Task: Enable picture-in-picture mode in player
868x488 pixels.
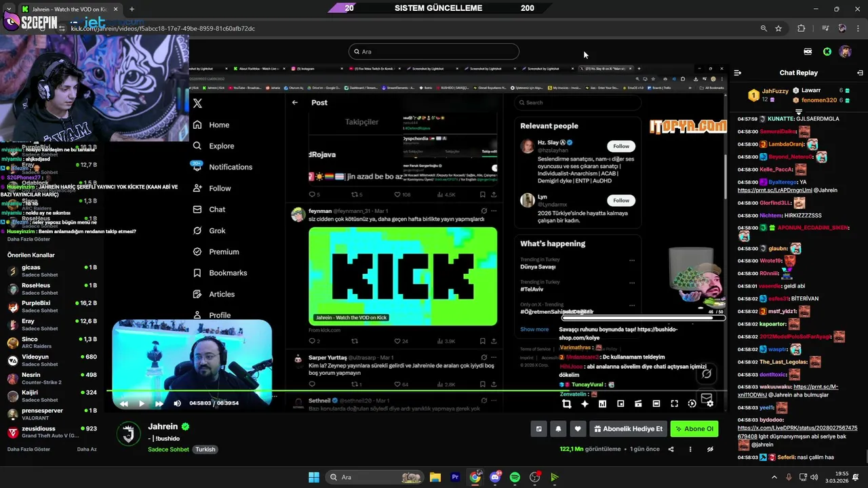Action: [620, 404]
